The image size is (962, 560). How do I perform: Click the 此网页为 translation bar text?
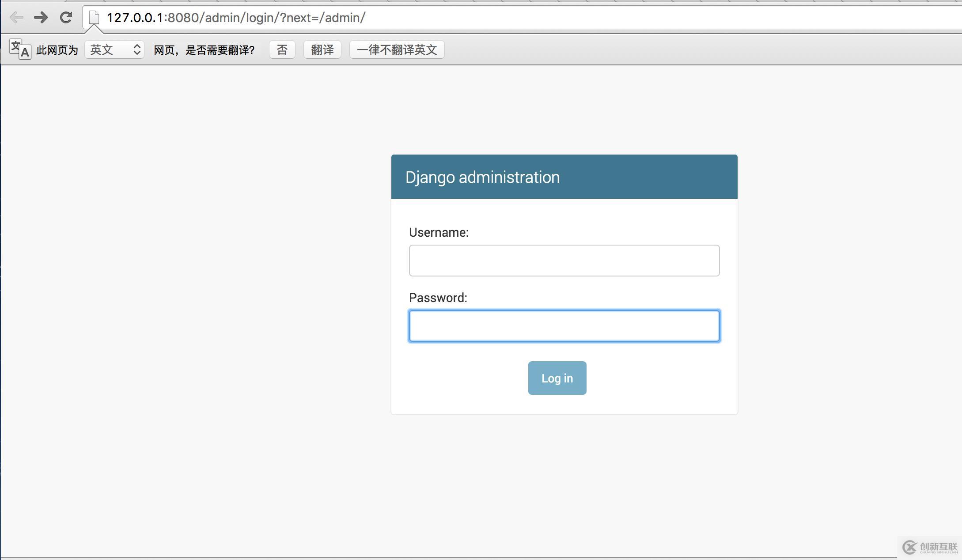pos(57,50)
